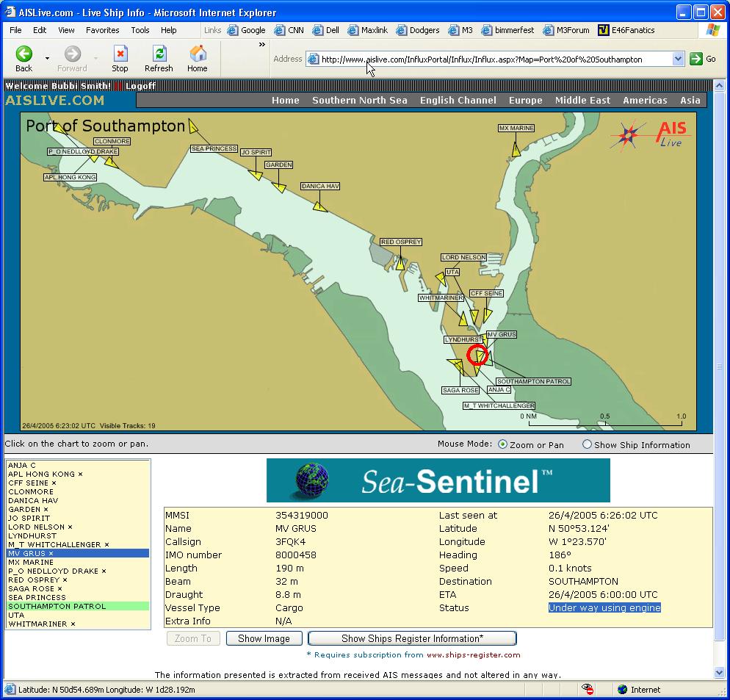
Task: Open the www.ships-register.com link
Action: click(474, 654)
